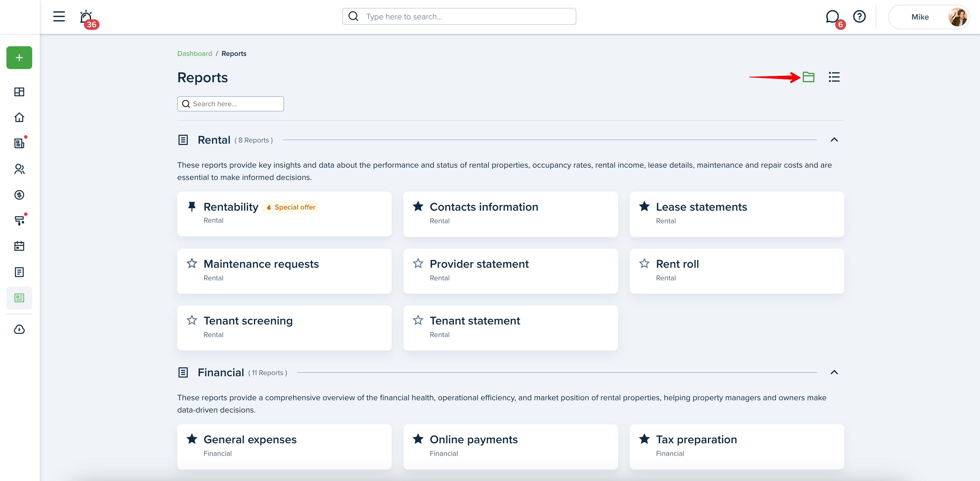
Task: Favorite Tenant statement star
Action: 418,320
